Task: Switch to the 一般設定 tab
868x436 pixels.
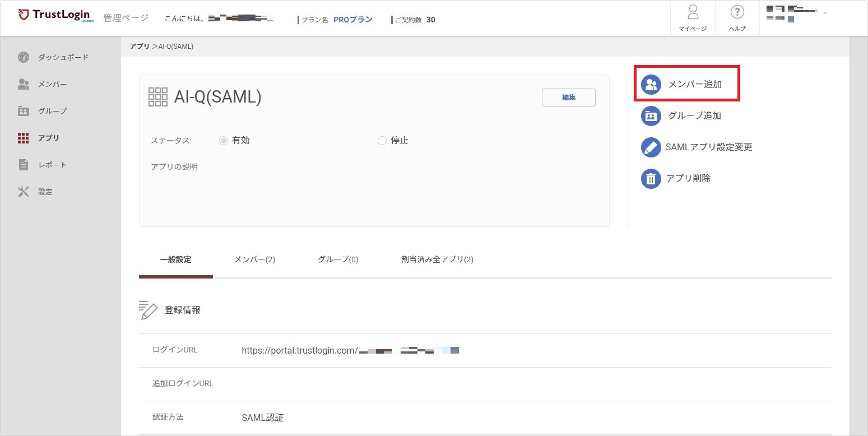Action: click(176, 259)
